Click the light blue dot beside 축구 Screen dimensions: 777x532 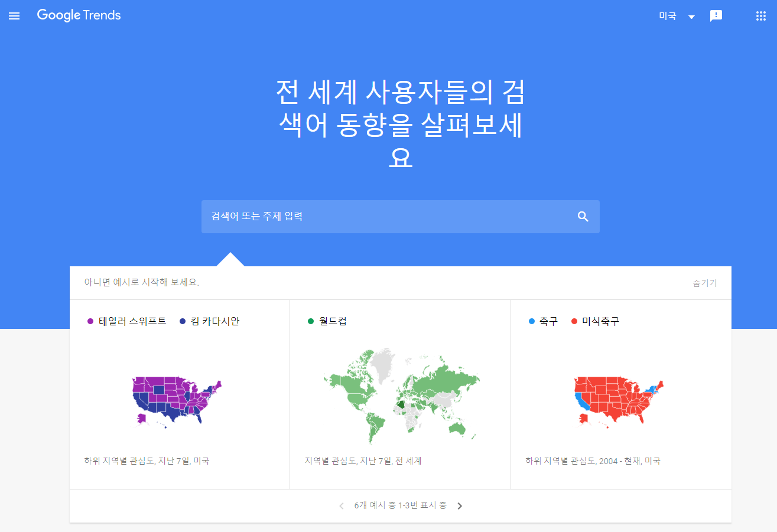[531, 321]
